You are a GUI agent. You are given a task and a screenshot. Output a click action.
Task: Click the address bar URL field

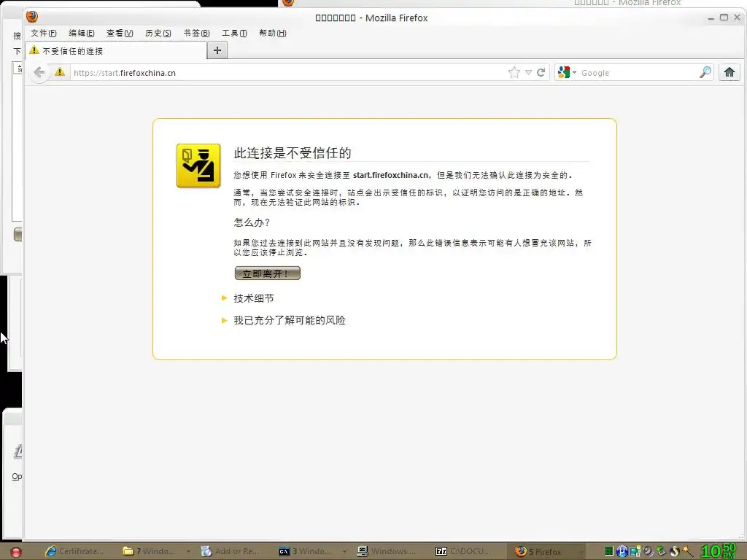coord(288,72)
